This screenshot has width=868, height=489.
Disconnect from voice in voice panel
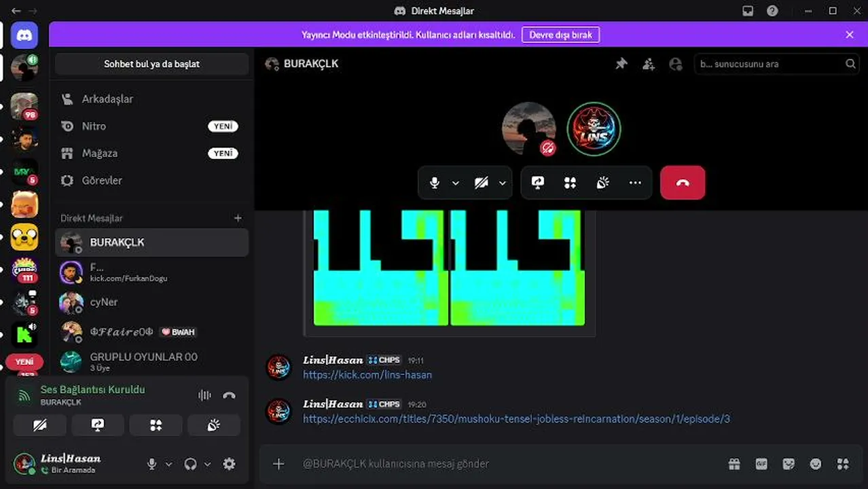coord(229,395)
